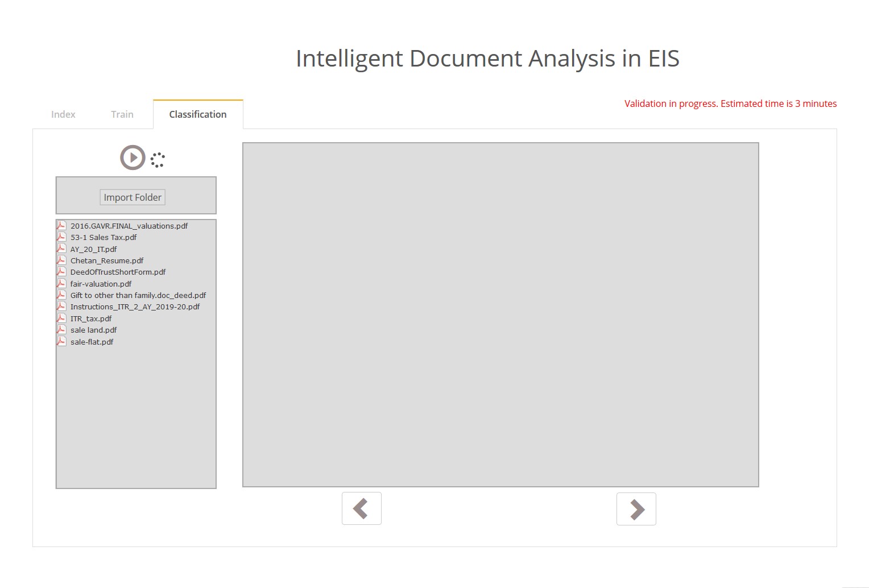869x588 pixels.
Task: Go to next page with right arrow
Action: (x=636, y=509)
